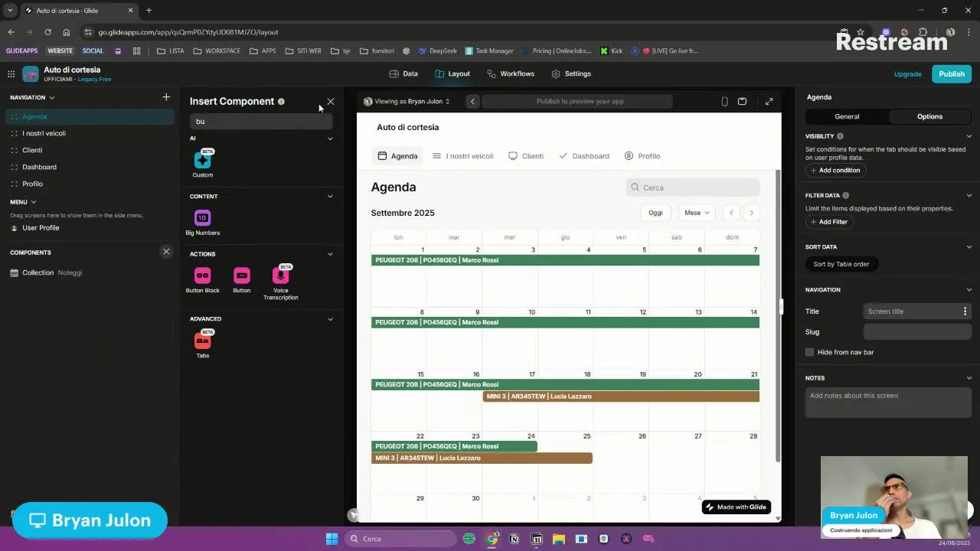Collapse the Filter Data section
The width and height of the screenshot is (980, 551).
coord(969,195)
